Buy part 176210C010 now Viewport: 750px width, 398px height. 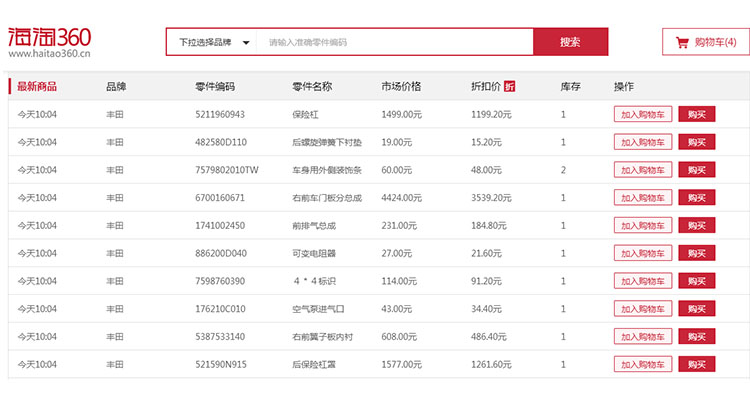[696, 309]
